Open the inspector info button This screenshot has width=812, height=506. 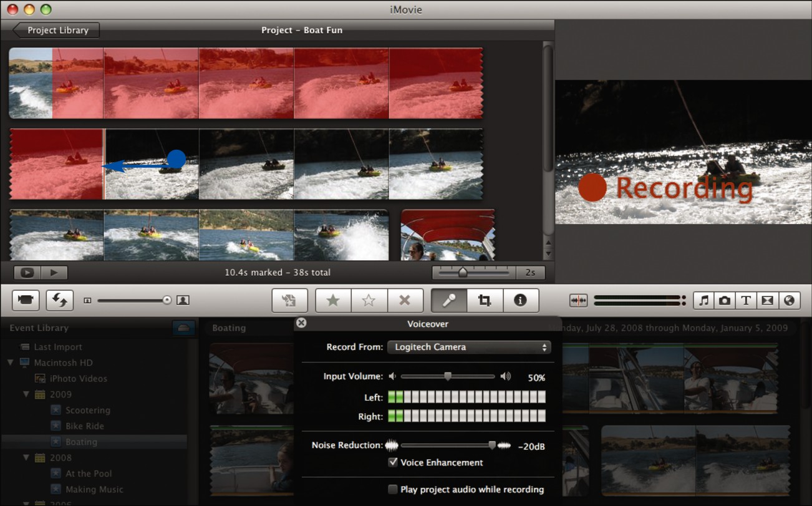520,300
